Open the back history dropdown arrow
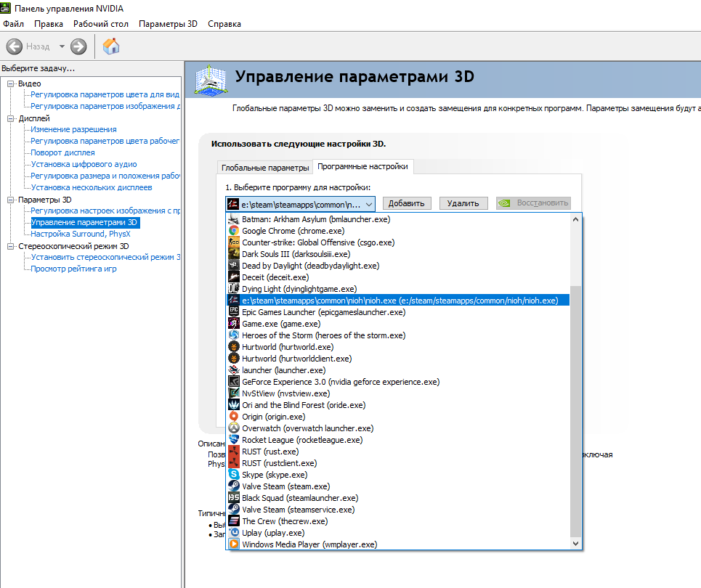This screenshot has width=701, height=588. (x=62, y=46)
